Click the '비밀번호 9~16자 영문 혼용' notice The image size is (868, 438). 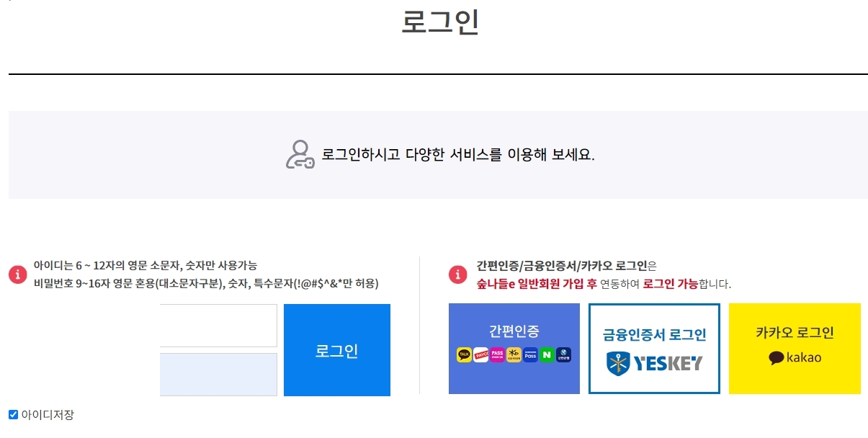click(206, 283)
